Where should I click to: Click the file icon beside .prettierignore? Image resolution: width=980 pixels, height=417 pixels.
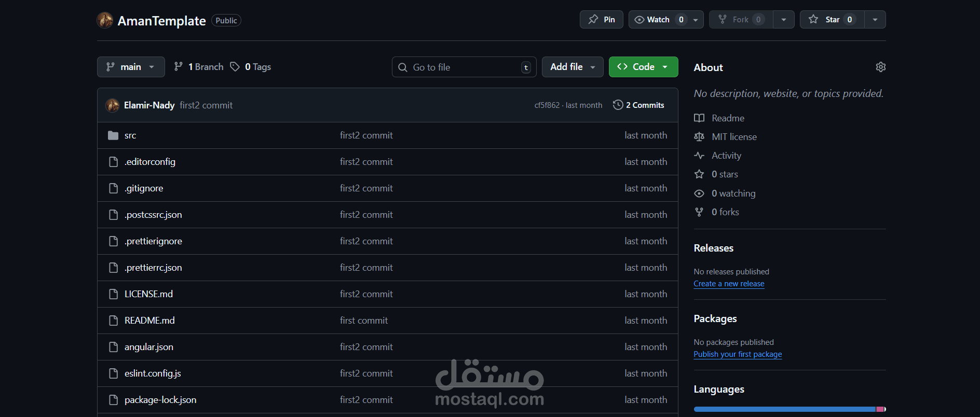pos(113,241)
